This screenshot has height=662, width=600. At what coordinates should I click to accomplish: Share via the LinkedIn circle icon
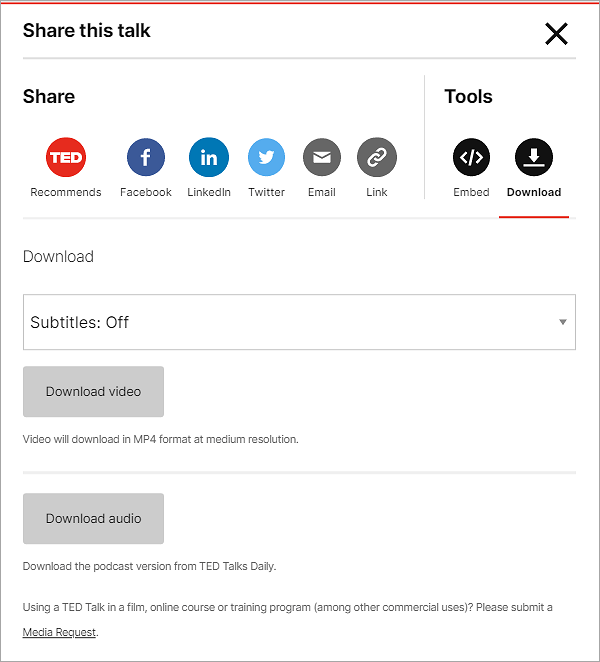209,157
